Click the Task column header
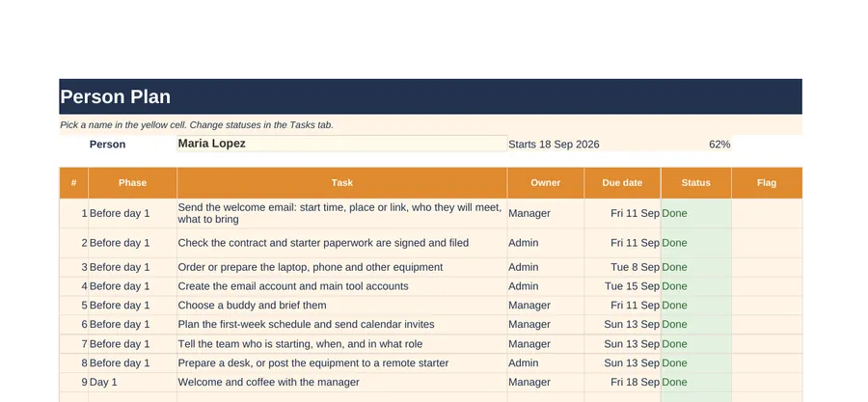868x402 pixels. point(341,183)
